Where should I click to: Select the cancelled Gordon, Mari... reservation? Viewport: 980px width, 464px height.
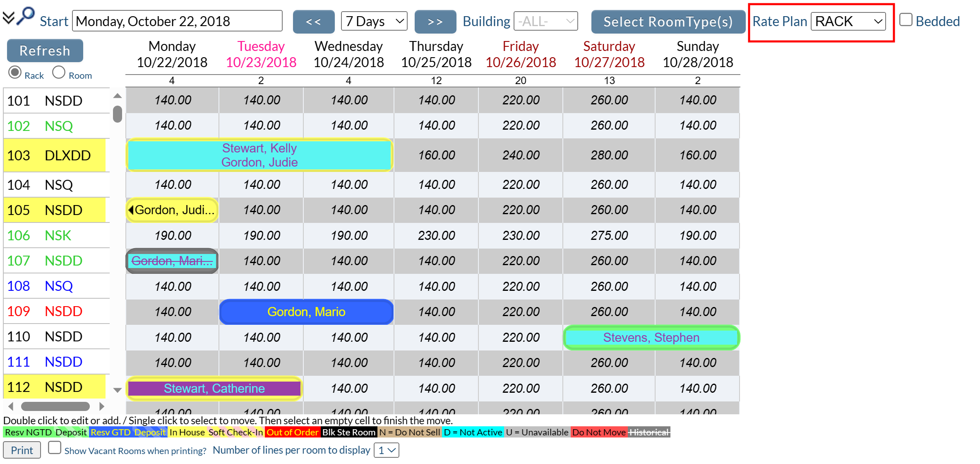click(x=172, y=261)
